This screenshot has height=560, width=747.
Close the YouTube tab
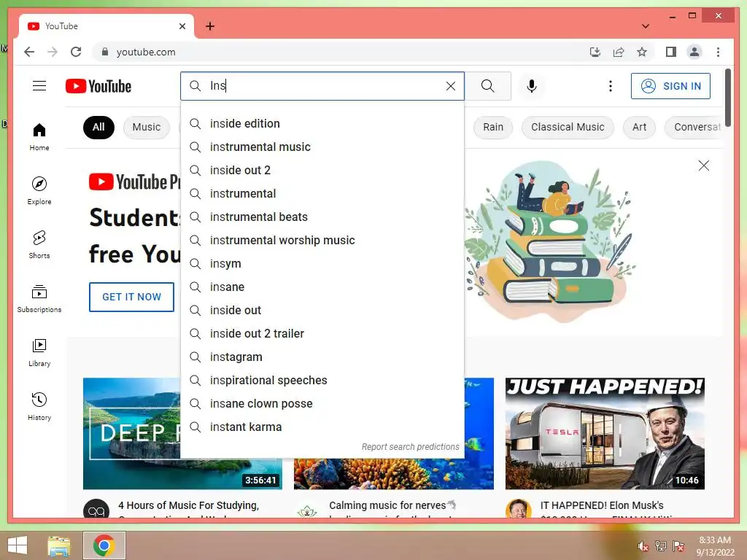click(182, 26)
